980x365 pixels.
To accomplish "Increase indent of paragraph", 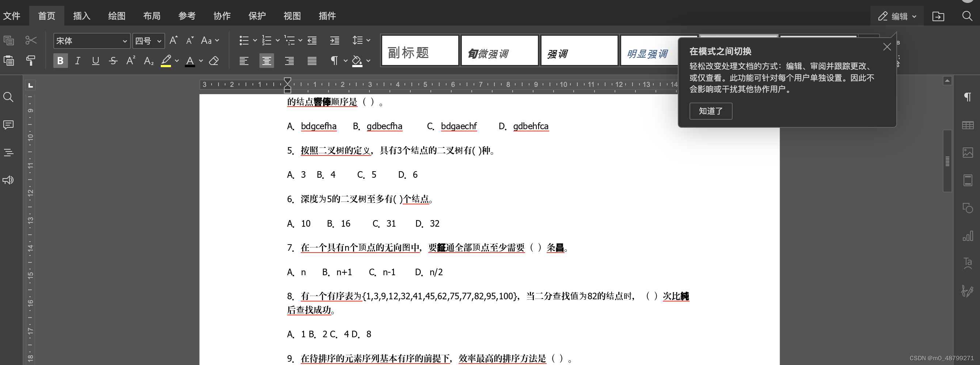I will (334, 40).
